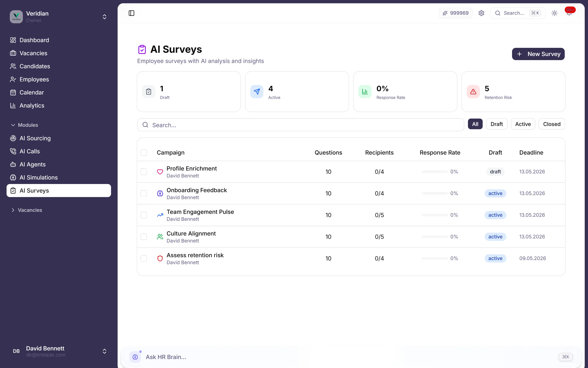
Task: Open the notifications bell
Action: coord(569,13)
